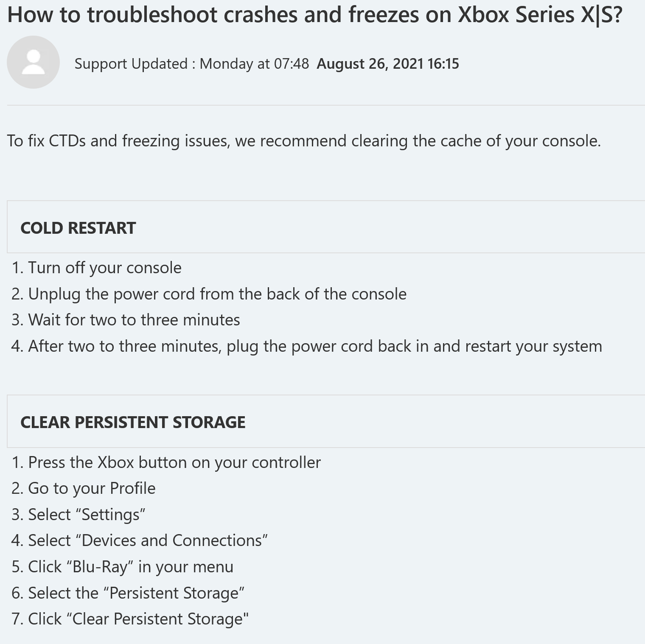Click the step Turn off your console

[x=97, y=268]
